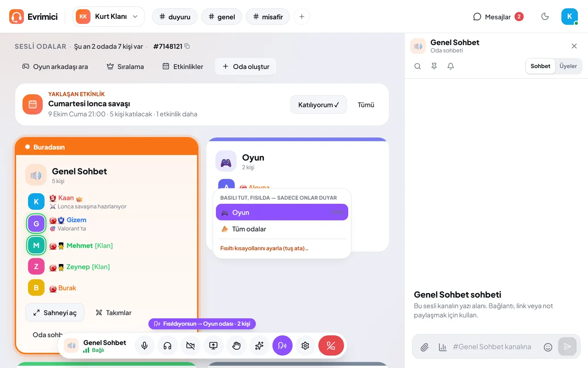Send the chat message
This screenshot has height=368, width=588.
[567, 346]
